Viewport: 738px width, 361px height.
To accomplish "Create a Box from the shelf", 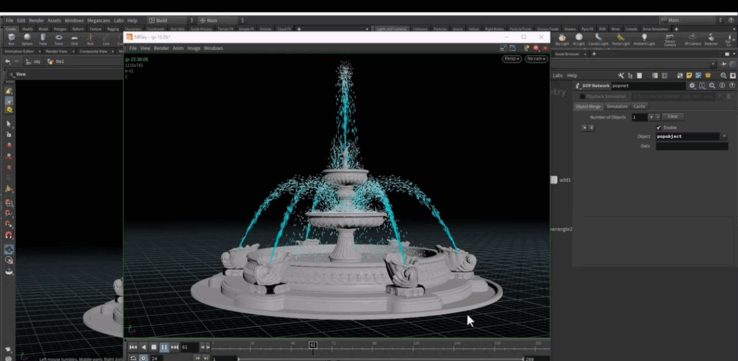I will point(11,39).
